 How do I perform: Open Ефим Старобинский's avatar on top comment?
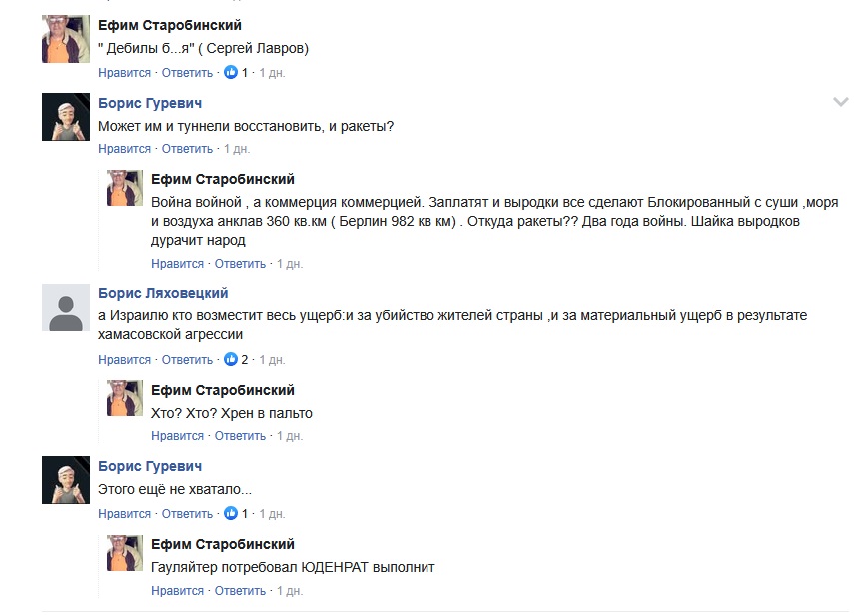(66, 40)
